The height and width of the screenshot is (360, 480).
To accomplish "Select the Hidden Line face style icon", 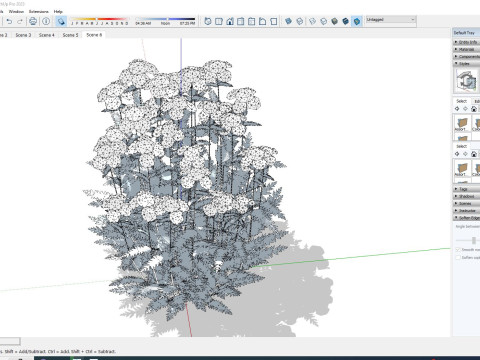I will point(323,21).
